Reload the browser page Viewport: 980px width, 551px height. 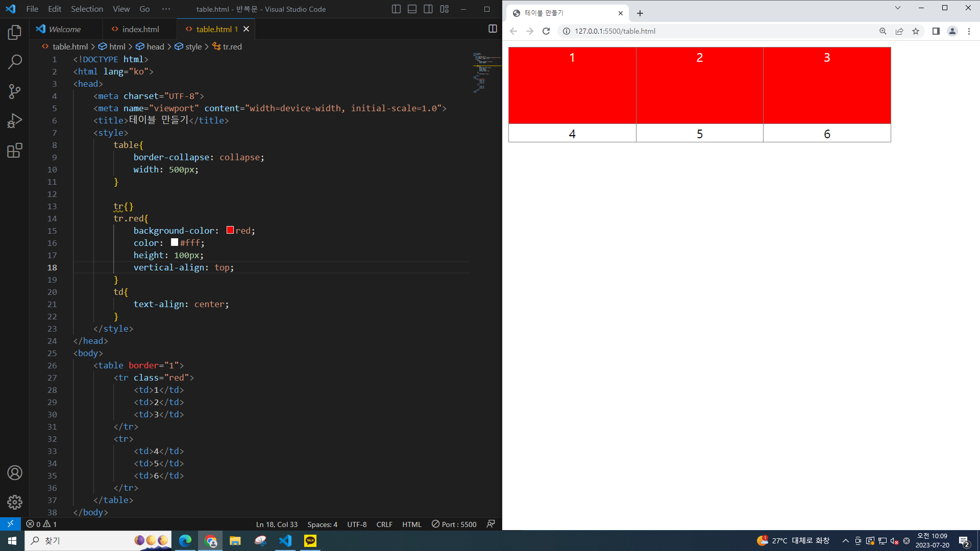click(546, 31)
